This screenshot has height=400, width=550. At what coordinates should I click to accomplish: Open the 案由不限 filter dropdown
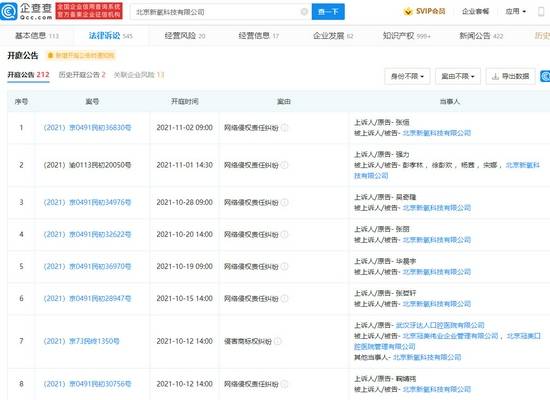click(458, 76)
